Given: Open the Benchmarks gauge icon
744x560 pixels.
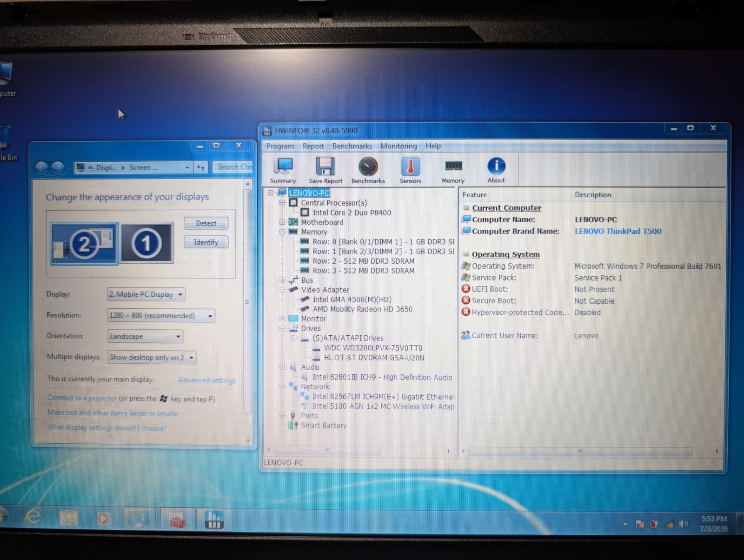Looking at the screenshot, I should coord(368,171).
